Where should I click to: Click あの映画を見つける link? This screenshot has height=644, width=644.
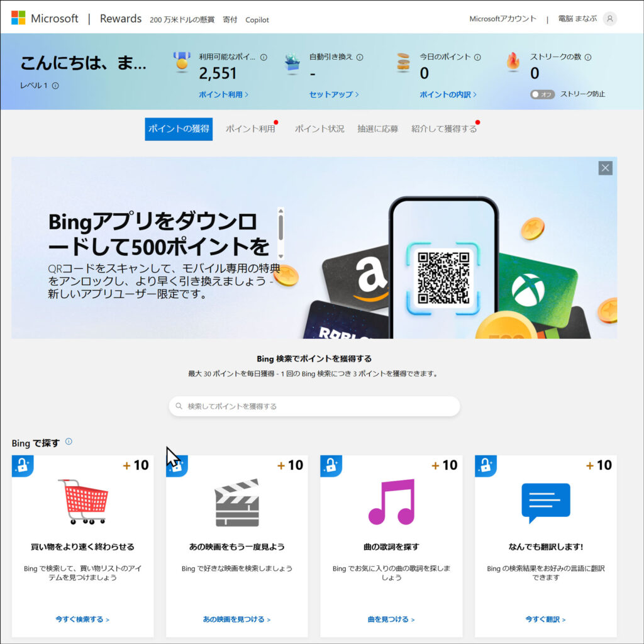pos(236,619)
